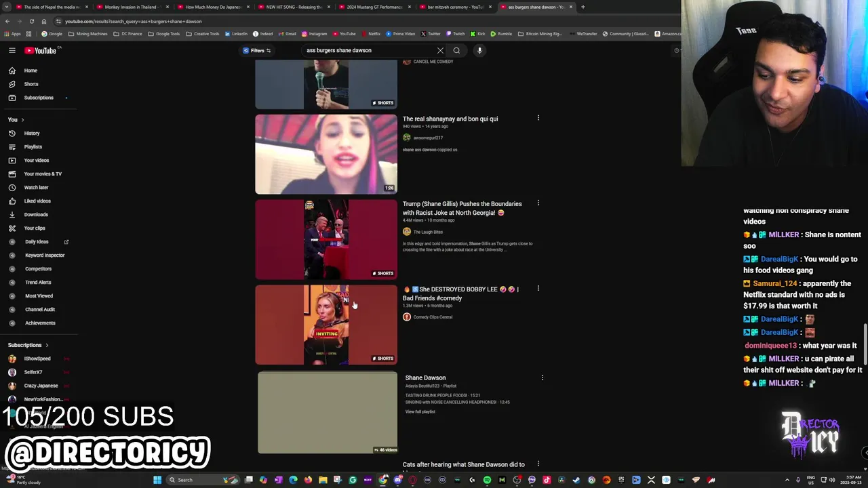Screen dimensions: 868x488
Task: Switch to 'bar mitzvah ceremony' tab
Action: coord(455,7)
